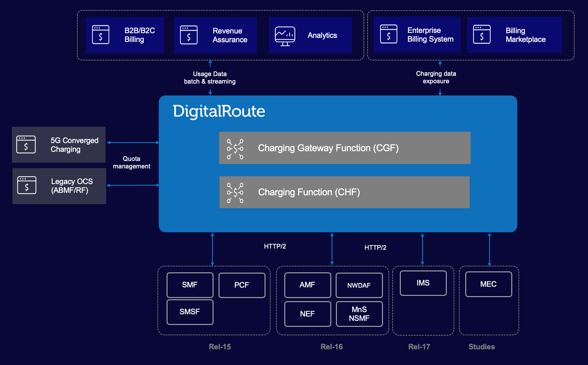Click the B2B/B2C Billing dollar icon
Viewport: 588px width, 365px height.
point(101,35)
